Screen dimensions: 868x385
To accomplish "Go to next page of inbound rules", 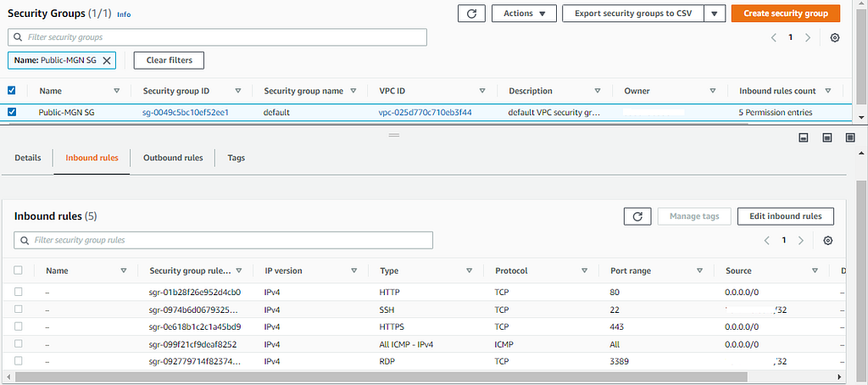I will pos(800,241).
